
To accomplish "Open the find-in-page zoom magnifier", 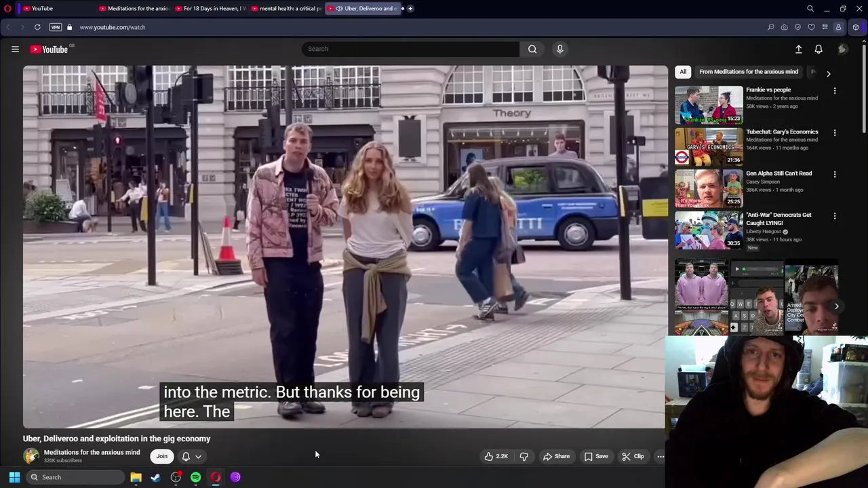I will [771, 27].
